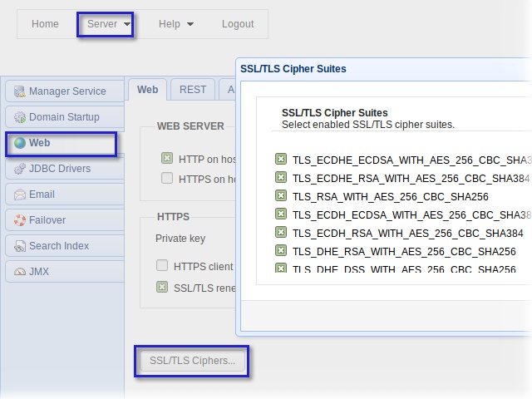Open the Server dropdown menu
This screenshot has width=532, height=399.
click(108, 24)
